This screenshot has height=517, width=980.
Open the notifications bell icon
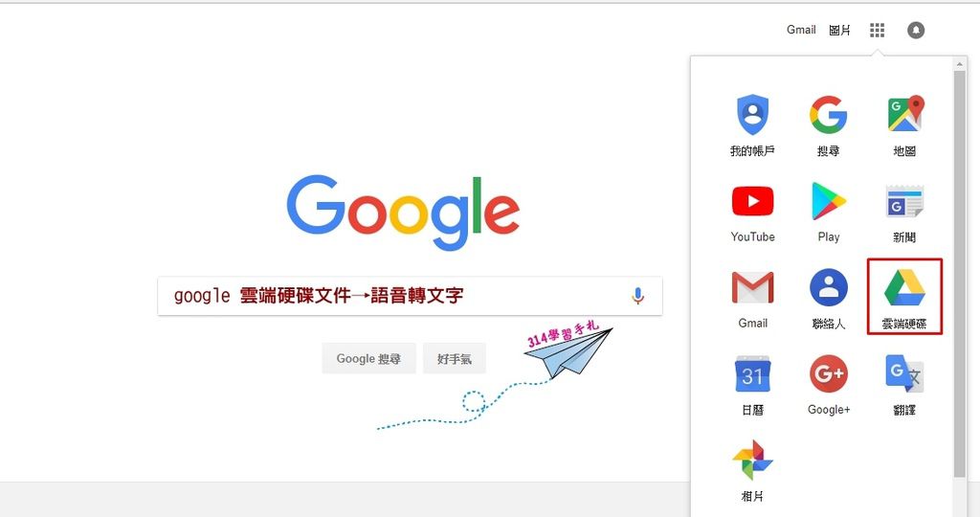(916, 30)
